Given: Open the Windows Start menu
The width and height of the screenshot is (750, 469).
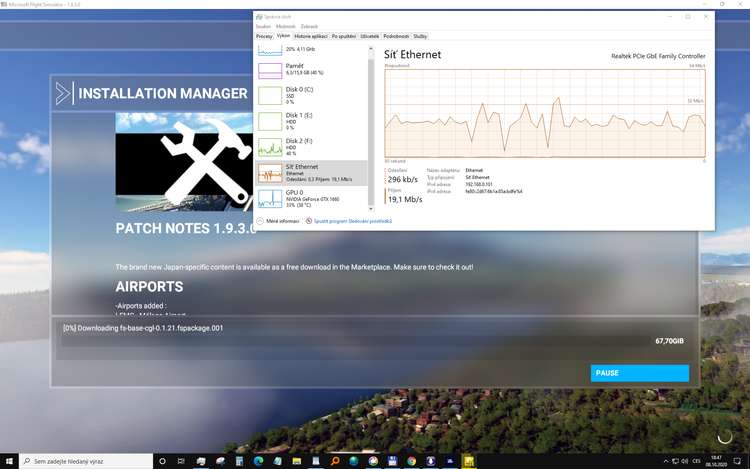Looking at the screenshot, I should [9, 461].
